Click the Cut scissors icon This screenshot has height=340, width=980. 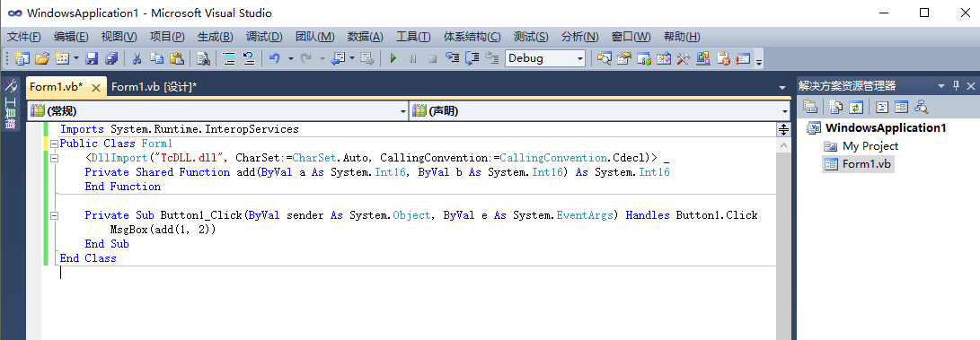[137, 58]
